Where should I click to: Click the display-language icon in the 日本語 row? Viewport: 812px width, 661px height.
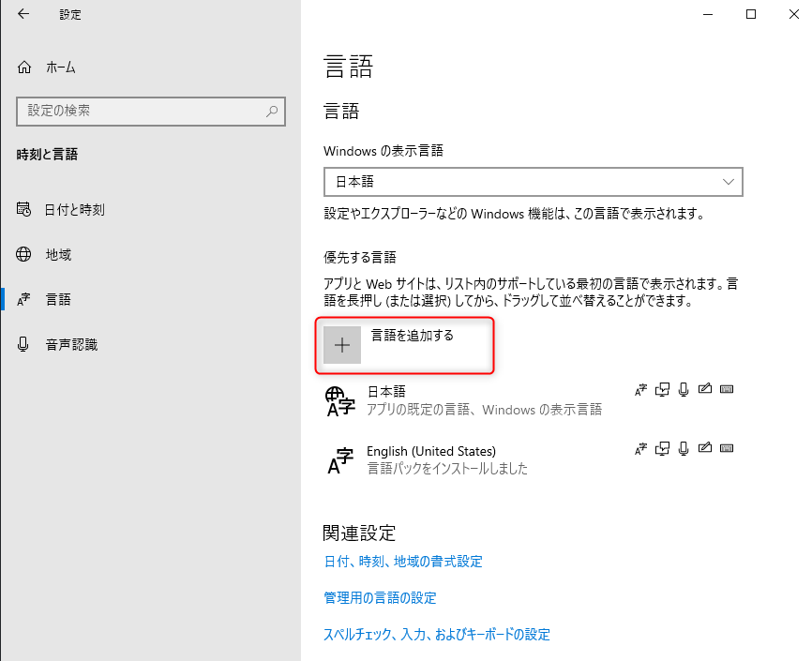click(x=642, y=390)
